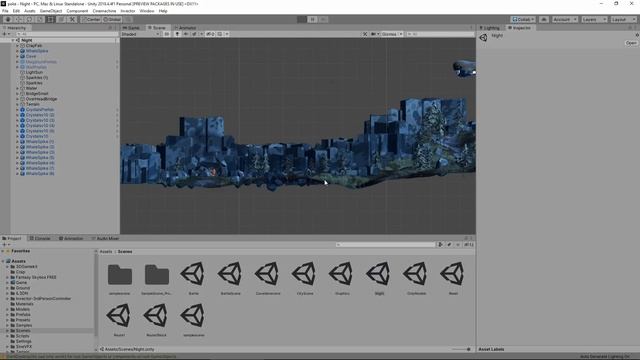The height and width of the screenshot is (360, 640).
Task: Click the Step button
Action: (x=323, y=19)
